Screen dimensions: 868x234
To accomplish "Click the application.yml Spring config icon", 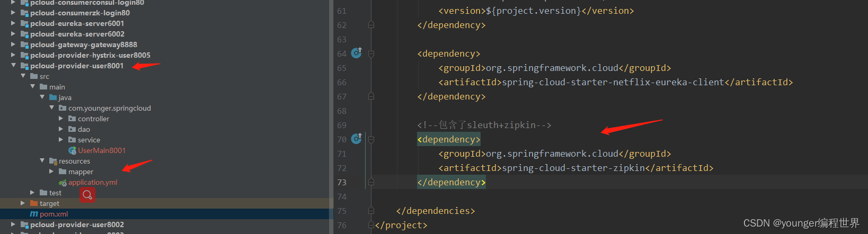I will pos(63,183).
